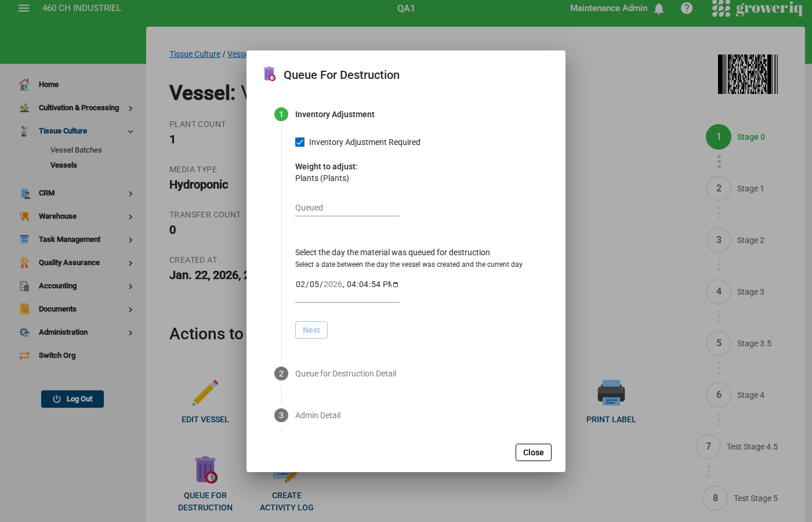Click the GrowerIQ logo
This screenshot has height=522, width=812.
757,8
